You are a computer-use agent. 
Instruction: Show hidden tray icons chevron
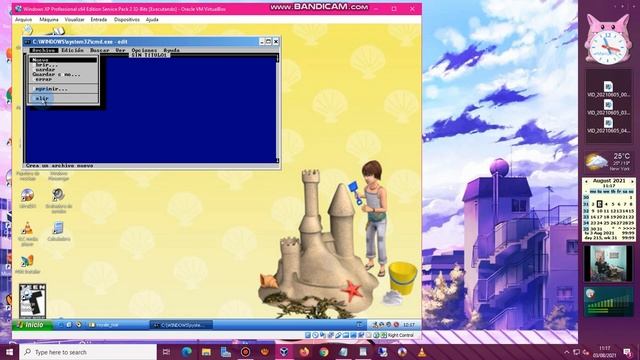tap(567, 352)
